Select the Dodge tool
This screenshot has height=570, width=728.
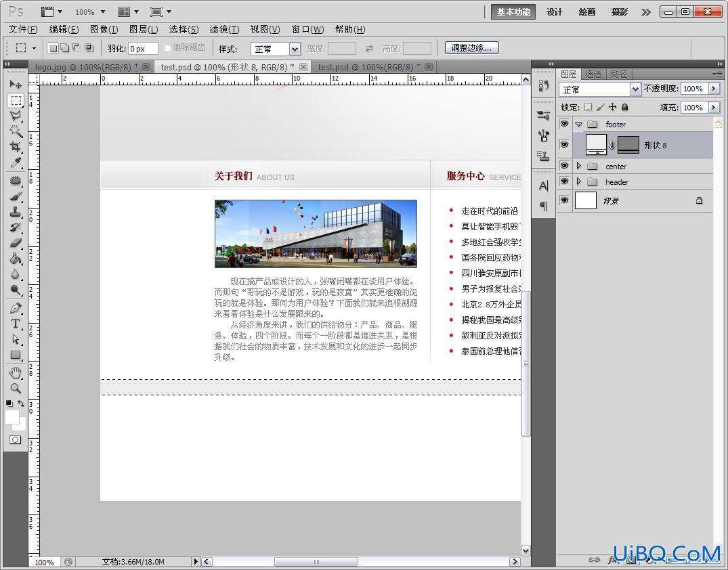pos(16,290)
